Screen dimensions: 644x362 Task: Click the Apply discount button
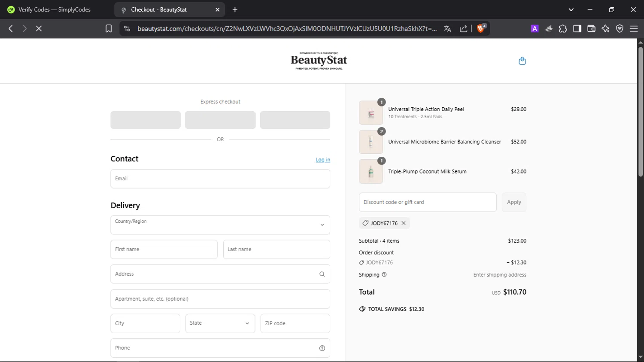click(514, 202)
